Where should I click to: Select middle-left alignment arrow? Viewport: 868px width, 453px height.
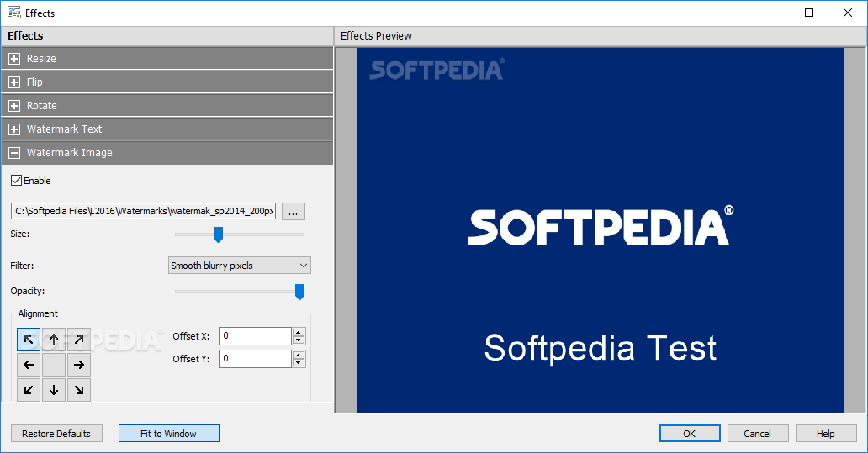[29, 365]
